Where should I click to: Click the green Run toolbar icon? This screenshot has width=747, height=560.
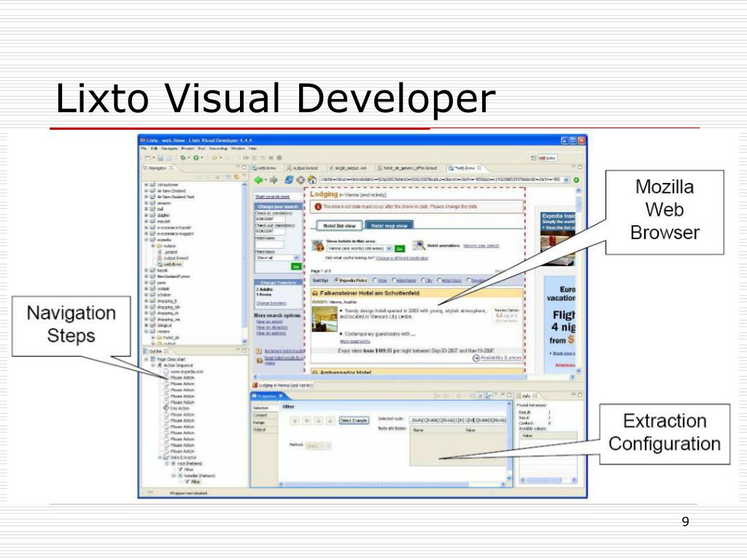[x=196, y=157]
